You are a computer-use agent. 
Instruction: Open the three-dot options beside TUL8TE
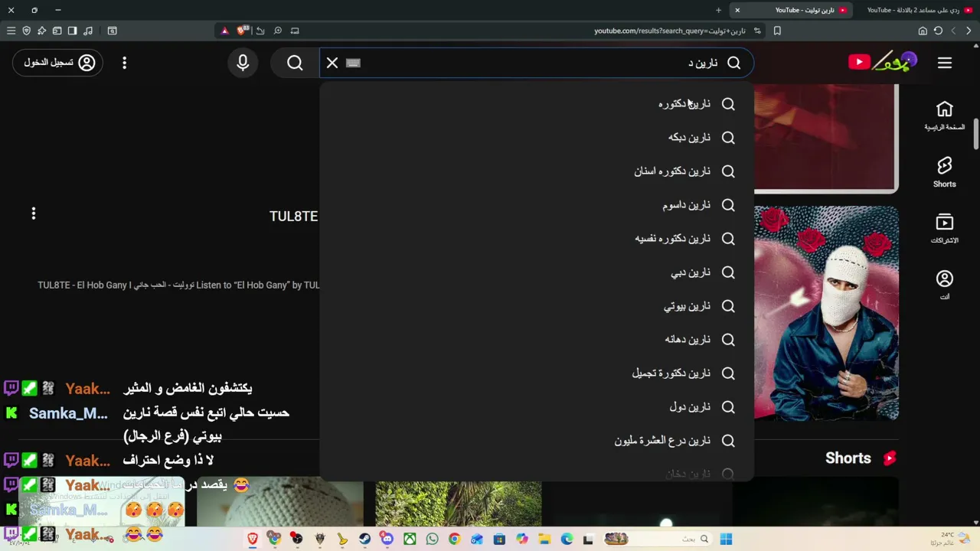34,214
